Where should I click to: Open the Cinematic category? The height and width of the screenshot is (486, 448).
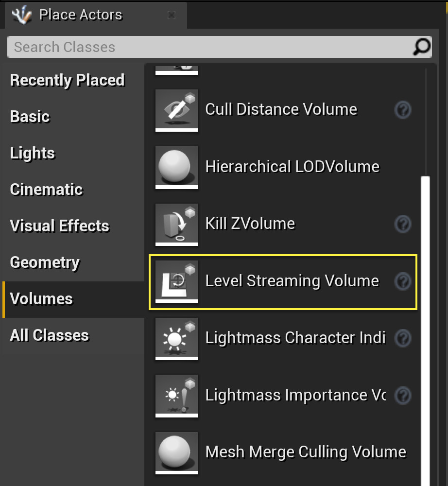46,190
